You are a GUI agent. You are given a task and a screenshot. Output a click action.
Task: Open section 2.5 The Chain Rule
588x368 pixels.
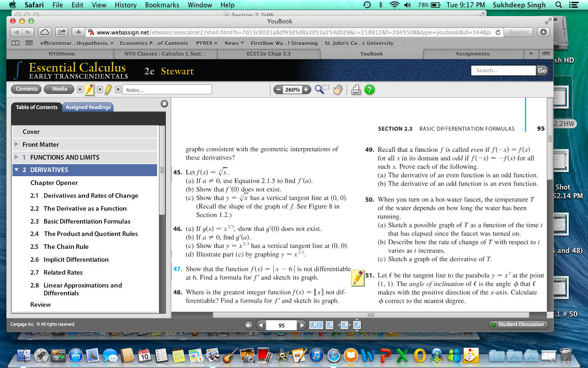[66, 247]
